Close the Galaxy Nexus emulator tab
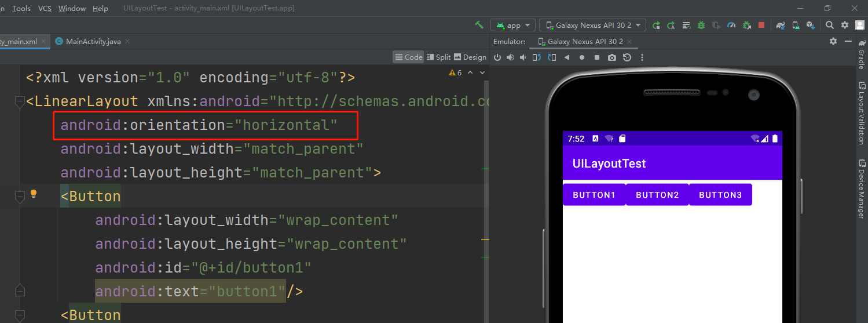 631,42
